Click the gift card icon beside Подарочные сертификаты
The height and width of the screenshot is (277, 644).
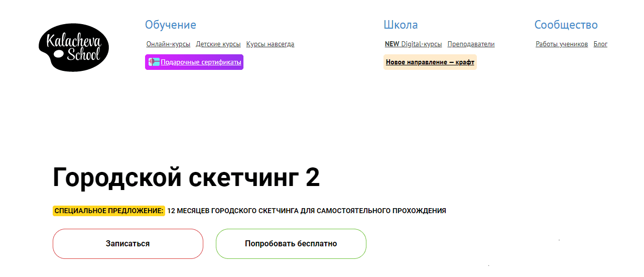pos(154,62)
